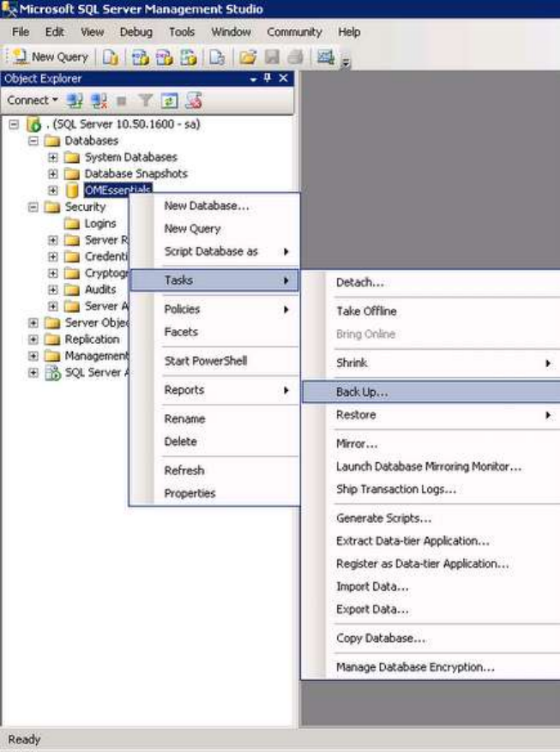Click the Activity Monitor toolbar icon

pos(326,57)
